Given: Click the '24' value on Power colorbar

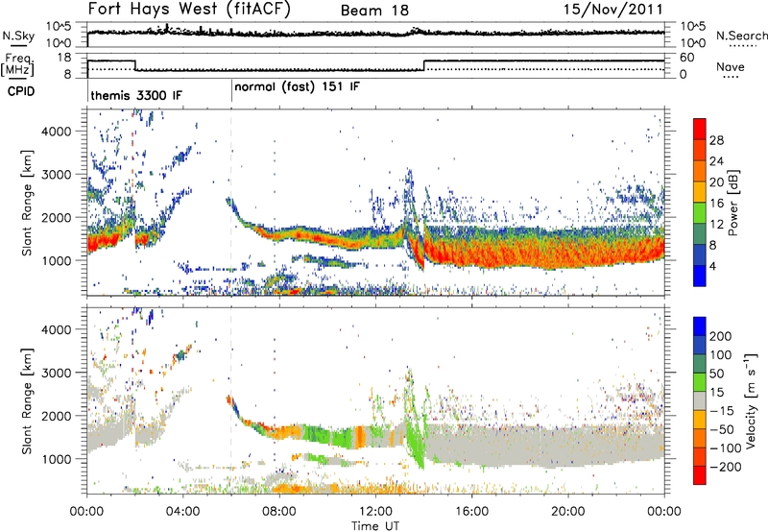Looking at the screenshot, I should pos(716,161).
